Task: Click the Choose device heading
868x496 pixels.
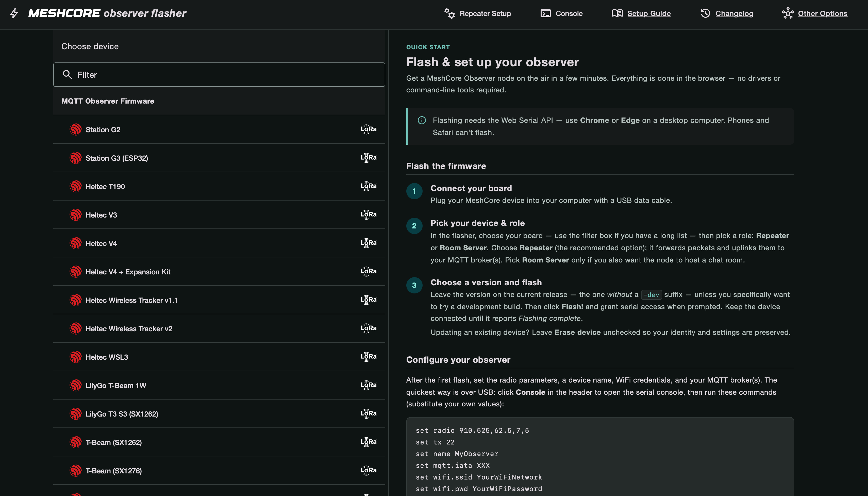Action: (90, 46)
